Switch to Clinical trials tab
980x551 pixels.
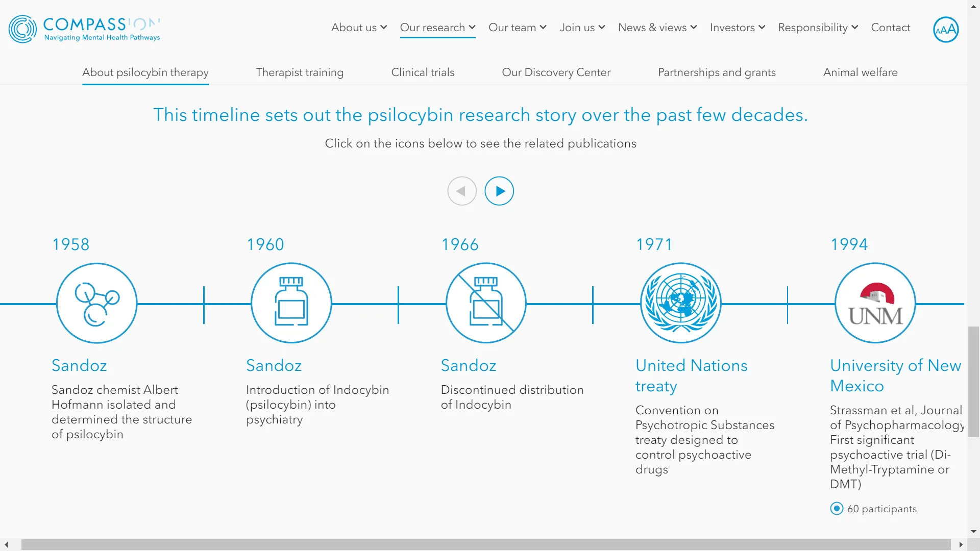coord(423,72)
